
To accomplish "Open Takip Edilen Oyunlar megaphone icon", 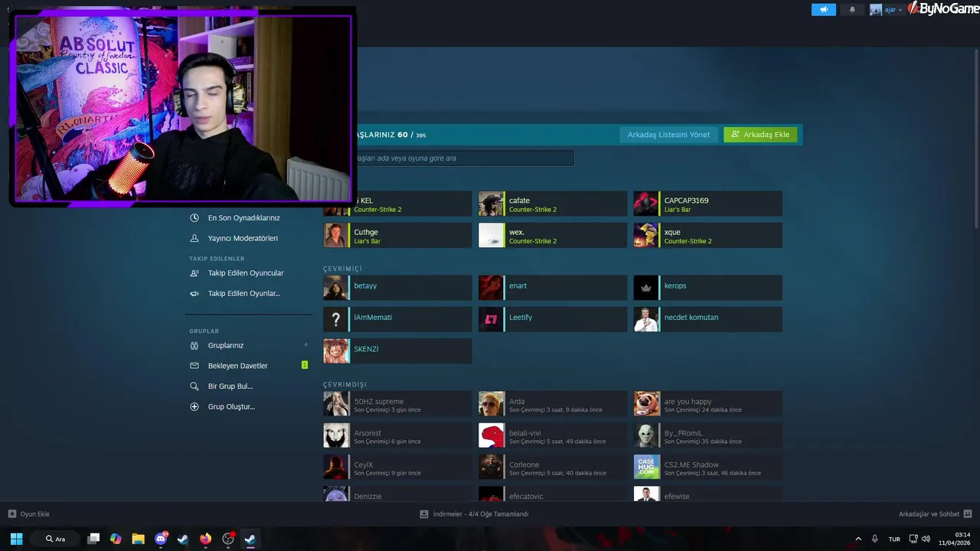I will pyautogui.click(x=194, y=293).
